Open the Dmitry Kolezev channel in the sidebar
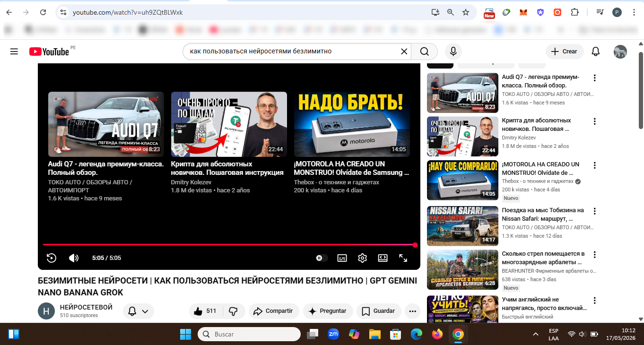644x345 pixels. pos(519,138)
